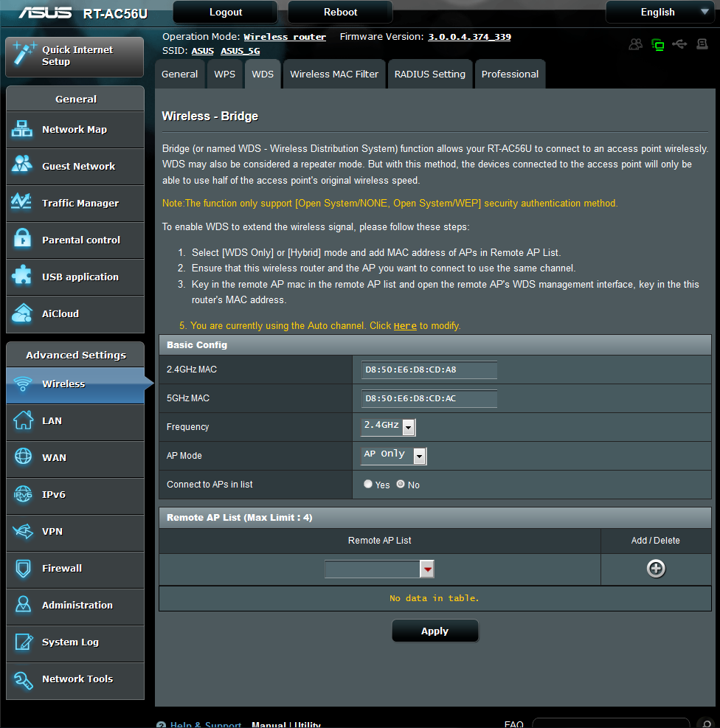Open the Wireless MAC Filter tab

[x=334, y=74]
